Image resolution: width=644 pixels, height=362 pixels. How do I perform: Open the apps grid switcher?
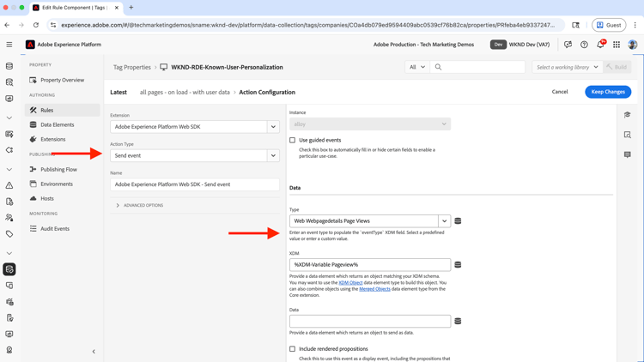[617, 45]
